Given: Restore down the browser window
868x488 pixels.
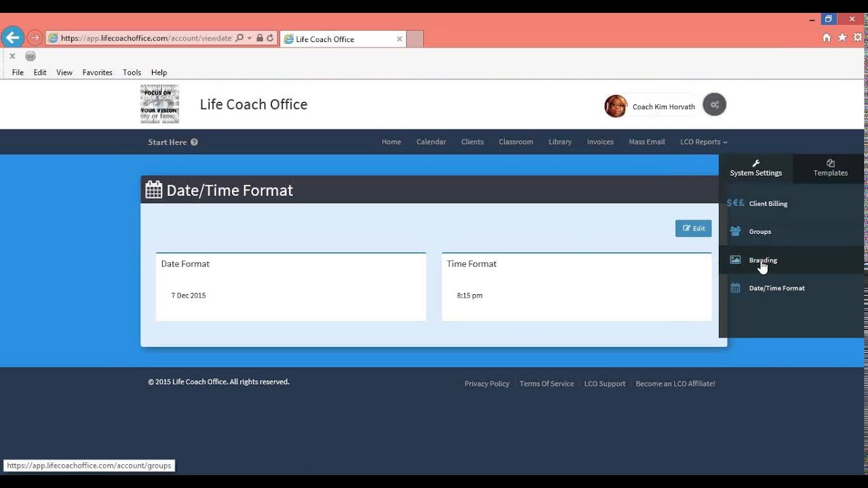Looking at the screenshot, I should click(828, 19).
